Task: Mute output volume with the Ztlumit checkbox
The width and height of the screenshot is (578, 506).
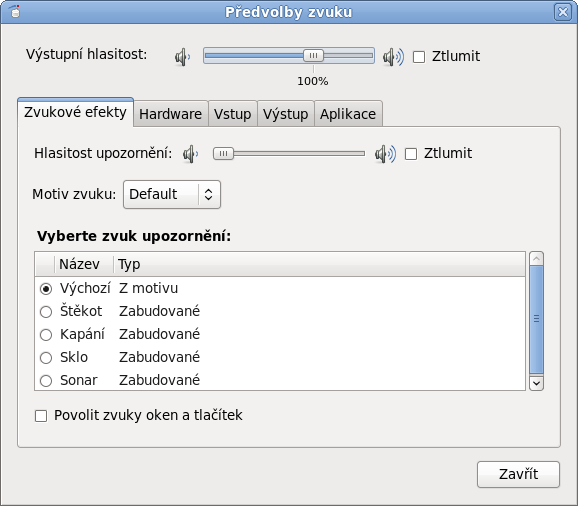Action: (x=419, y=57)
